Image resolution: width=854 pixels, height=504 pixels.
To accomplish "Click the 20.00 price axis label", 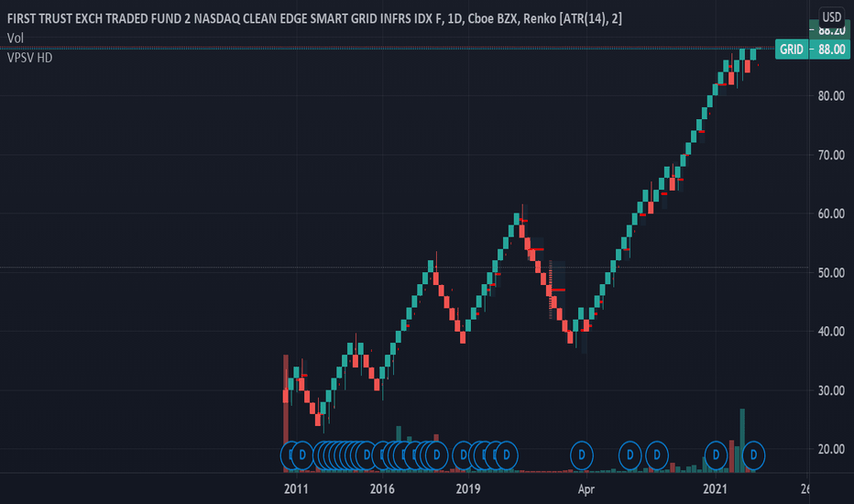I will coord(831,449).
